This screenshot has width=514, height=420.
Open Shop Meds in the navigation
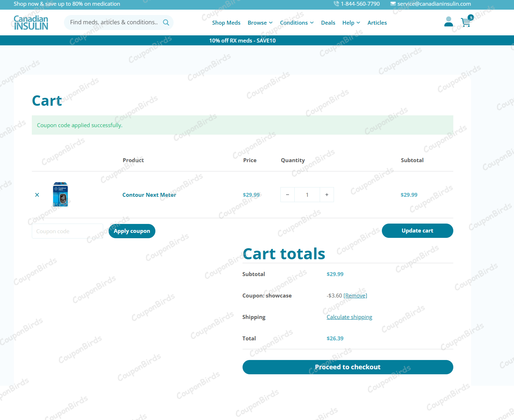click(226, 22)
